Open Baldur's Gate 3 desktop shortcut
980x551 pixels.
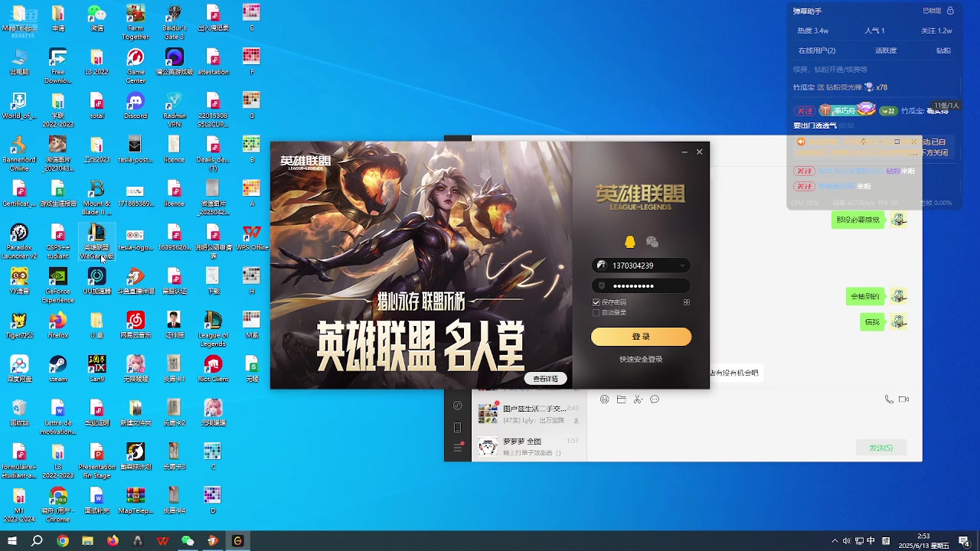click(174, 21)
